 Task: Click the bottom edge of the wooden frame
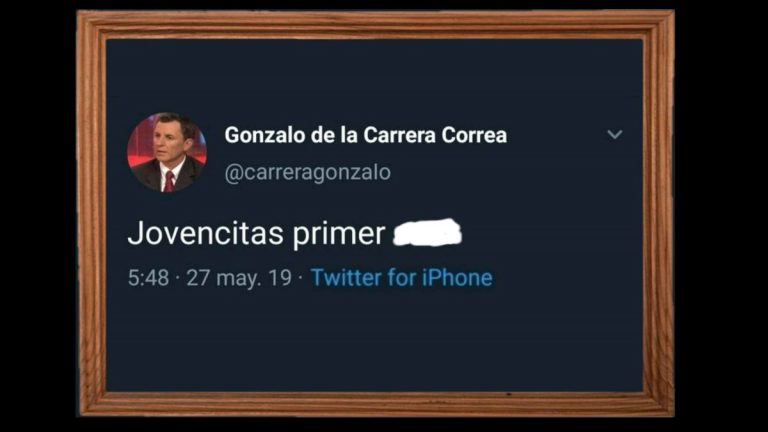coord(375,404)
